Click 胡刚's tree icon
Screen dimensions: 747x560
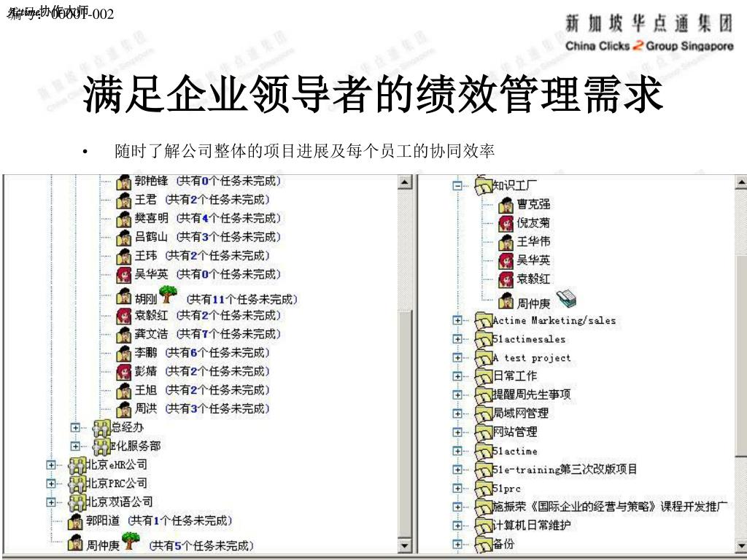(x=168, y=295)
